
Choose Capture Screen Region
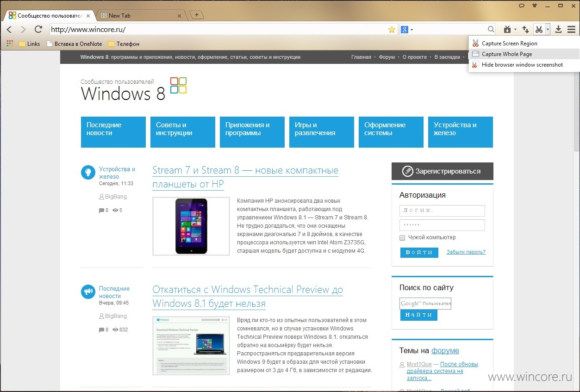[x=524, y=44]
